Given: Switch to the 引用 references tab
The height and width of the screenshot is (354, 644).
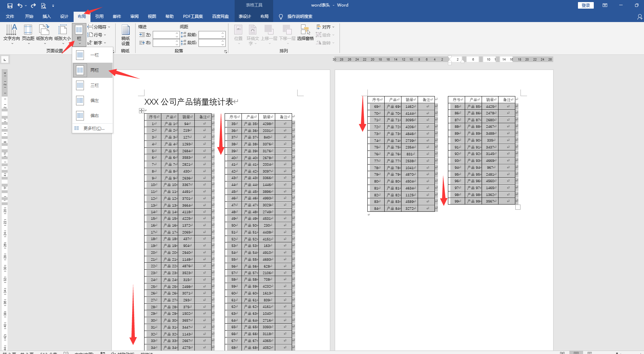Looking at the screenshot, I should 99,17.
